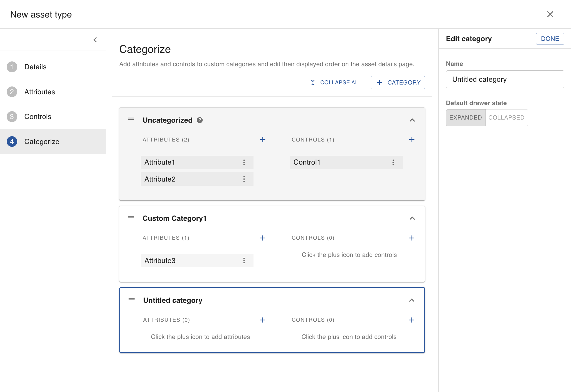Click help icon next to Uncategorized
Screen dimensions: 571x392
[200, 120]
